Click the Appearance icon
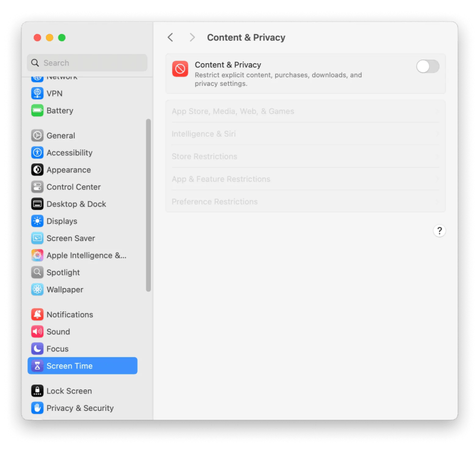This screenshot has height=449, width=476. click(x=37, y=170)
